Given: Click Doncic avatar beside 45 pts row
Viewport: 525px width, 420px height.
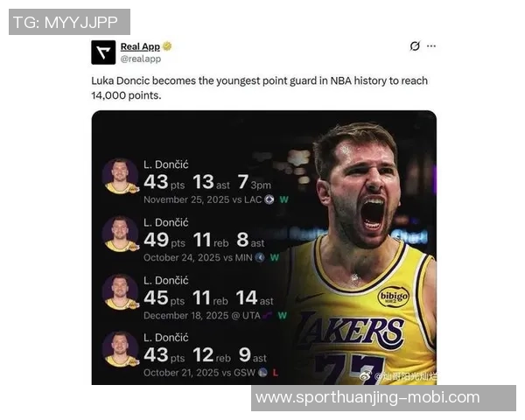Looking at the screenshot, I should coord(121,291).
